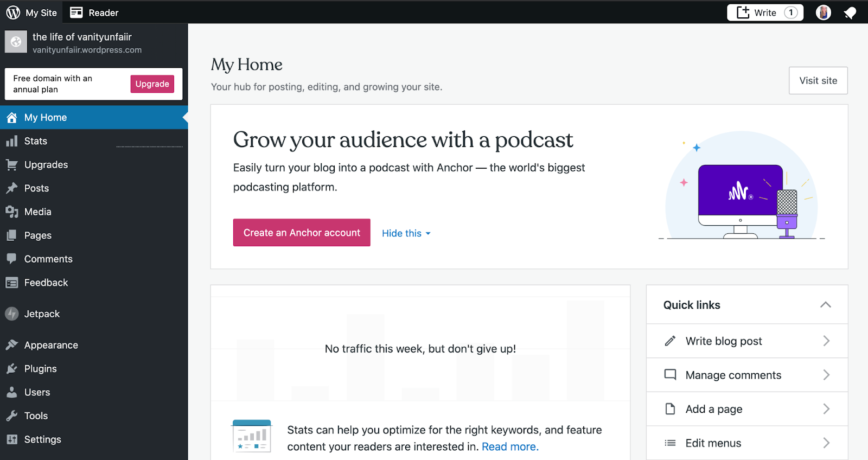Click the Posts pushpin icon

click(12, 188)
